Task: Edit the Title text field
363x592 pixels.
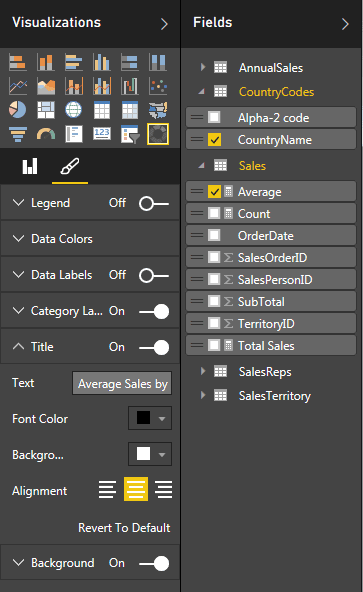Action: 122,383
